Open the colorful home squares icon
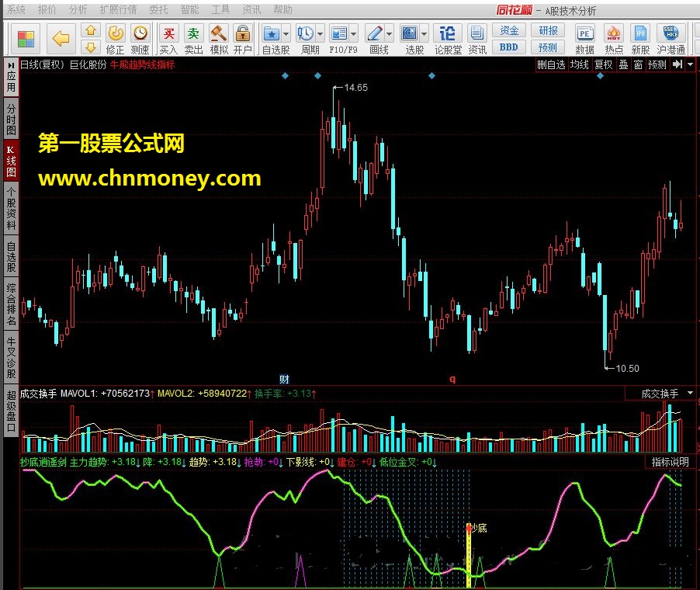 [x=26, y=39]
